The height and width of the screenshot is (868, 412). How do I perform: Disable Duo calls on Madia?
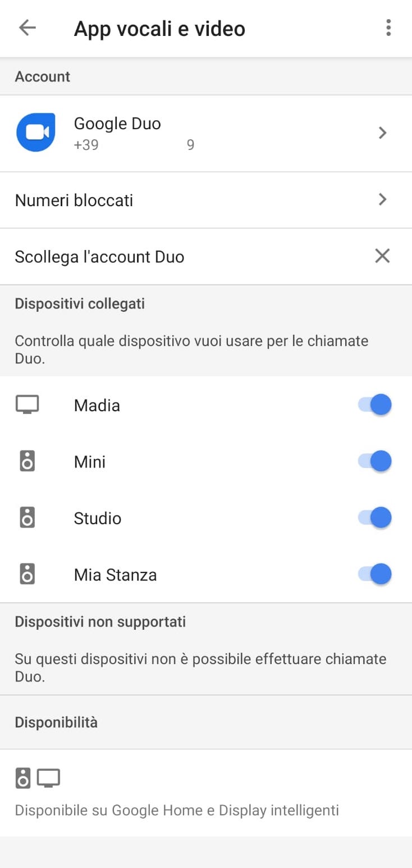(x=375, y=405)
